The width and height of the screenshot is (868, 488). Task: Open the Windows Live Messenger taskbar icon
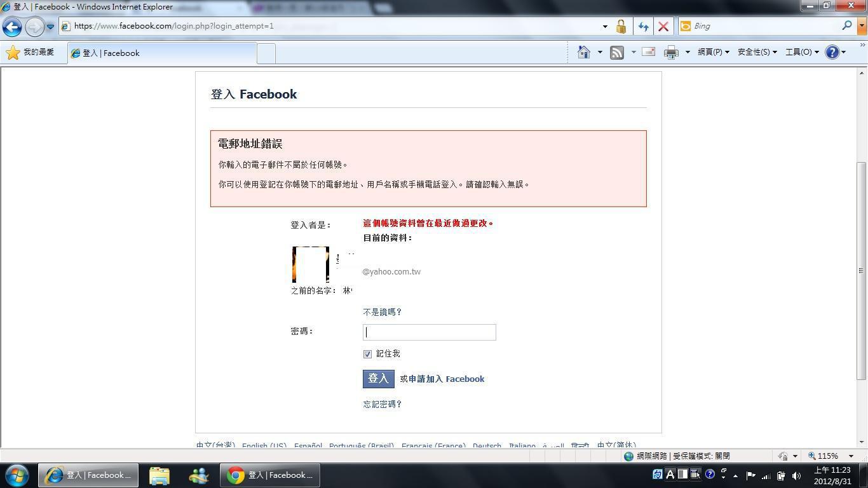pos(198,475)
